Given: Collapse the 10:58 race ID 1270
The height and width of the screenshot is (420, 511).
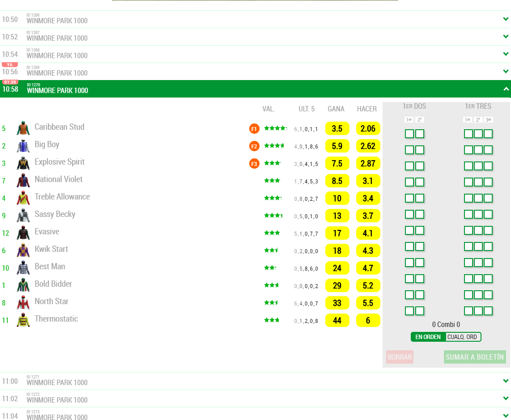Looking at the screenshot, I should 506,89.
